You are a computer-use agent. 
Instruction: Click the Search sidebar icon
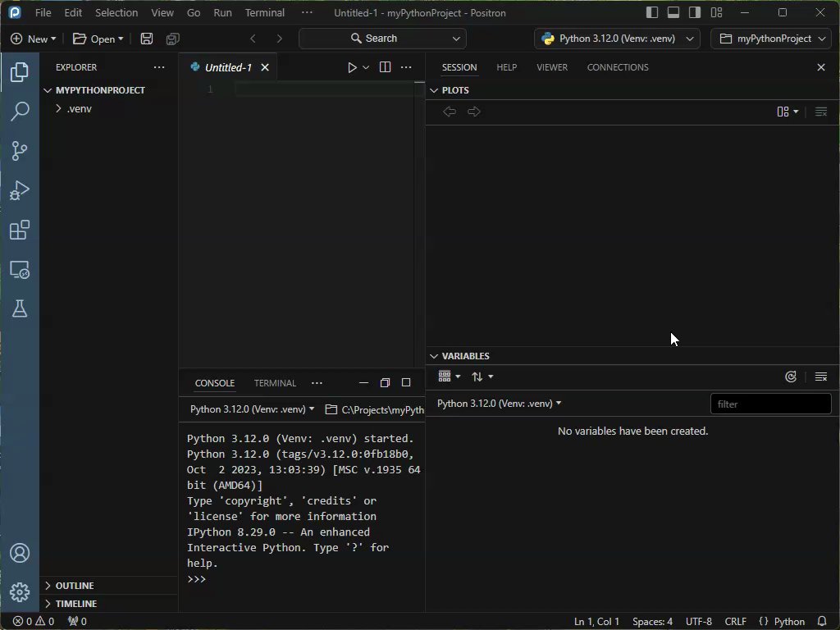(20, 112)
